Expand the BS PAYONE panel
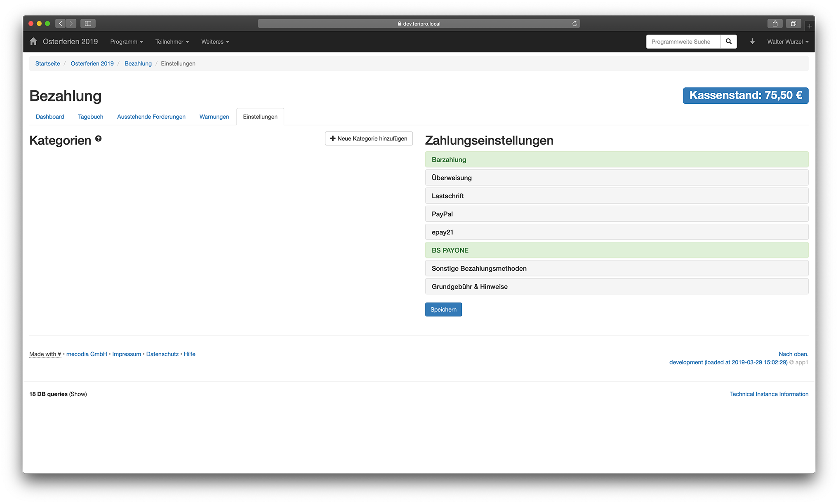This screenshot has width=838, height=504. [x=450, y=251]
